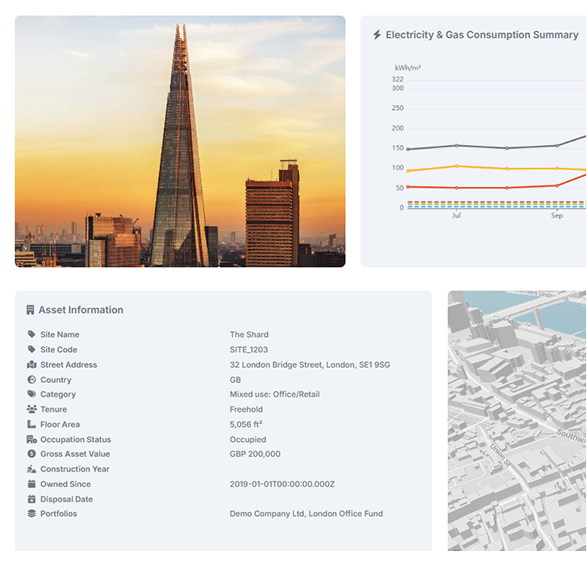Viewport: 587px width, 564px height.
Task: Click the map icon beside Street Address
Action: coord(31,364)
